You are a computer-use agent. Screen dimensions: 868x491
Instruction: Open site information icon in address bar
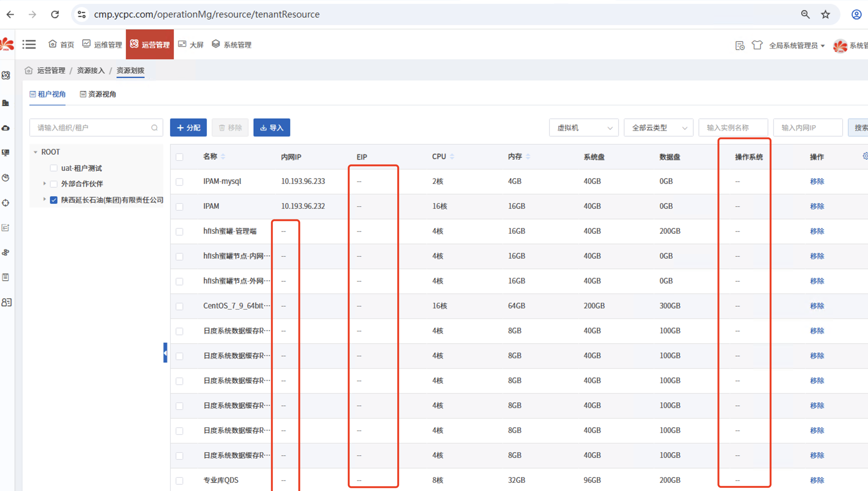(x=82, y=15)
